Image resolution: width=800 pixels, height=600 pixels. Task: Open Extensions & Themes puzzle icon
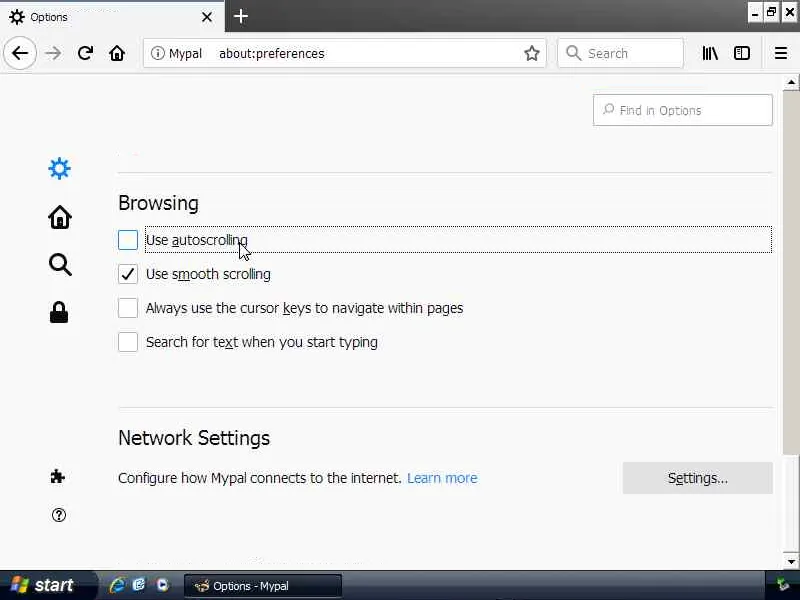pos(58,477)
